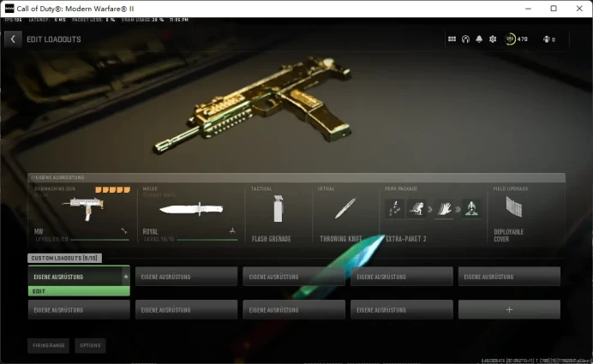Toggle the favorite star on the selected loadout
The image size is (593, 364).
pyautogui.click(x=126, y=277)
